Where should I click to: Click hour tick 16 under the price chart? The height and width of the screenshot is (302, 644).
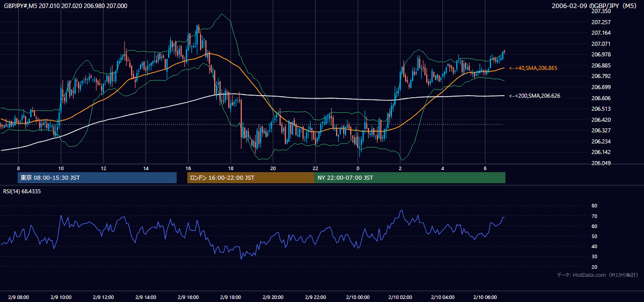coord(188,168)
